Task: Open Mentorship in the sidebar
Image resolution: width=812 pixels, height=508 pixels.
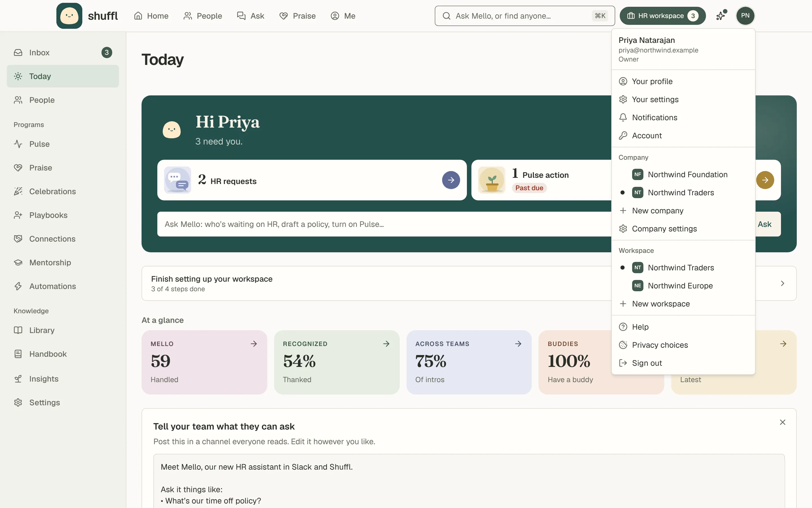Action: coord(63,262)
